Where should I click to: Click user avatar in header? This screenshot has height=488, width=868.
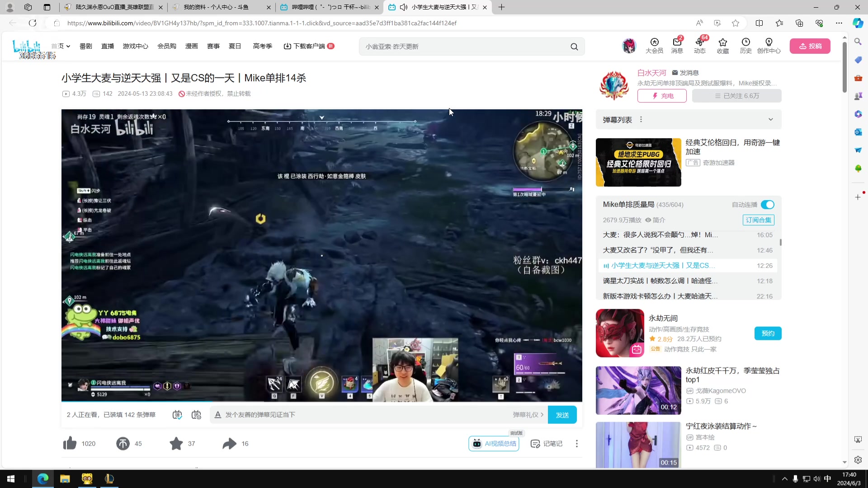[x=629, y=46]
